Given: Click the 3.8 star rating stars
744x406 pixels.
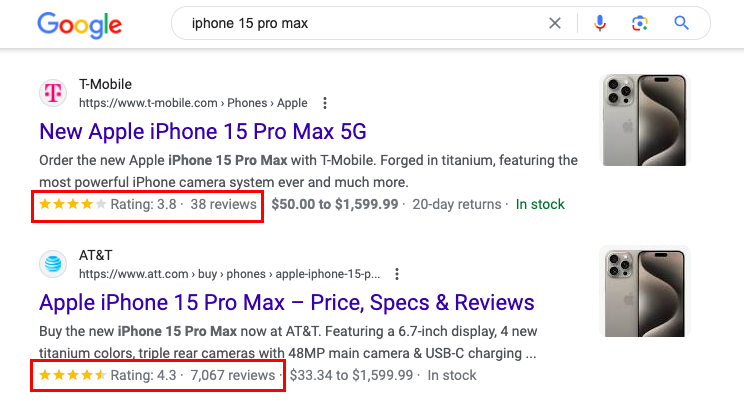Looking at the screenshot, I should tap(73, 204).
